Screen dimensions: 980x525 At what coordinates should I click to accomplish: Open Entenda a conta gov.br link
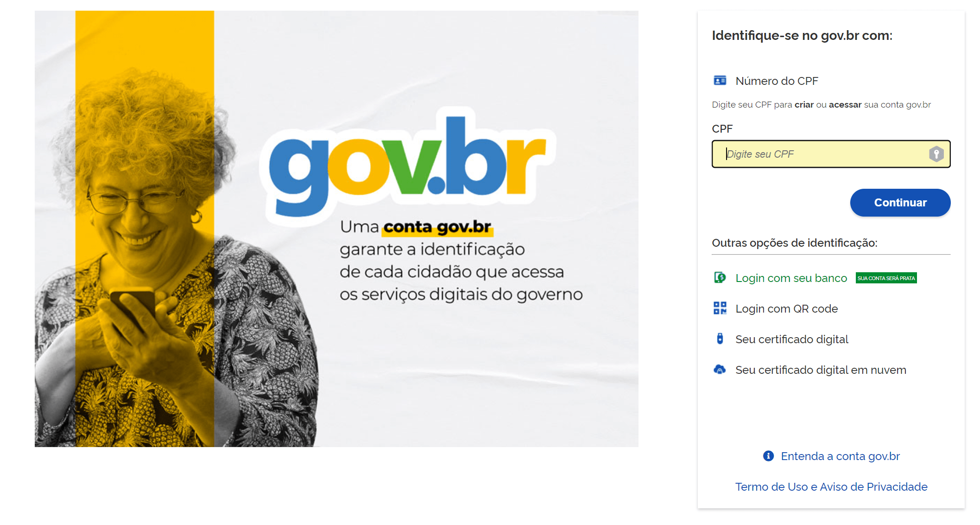pyautogui.click(x=840, y=456)
